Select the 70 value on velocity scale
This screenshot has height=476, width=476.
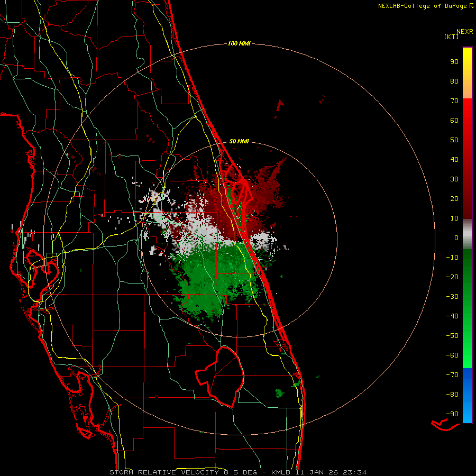click(454, 101)
